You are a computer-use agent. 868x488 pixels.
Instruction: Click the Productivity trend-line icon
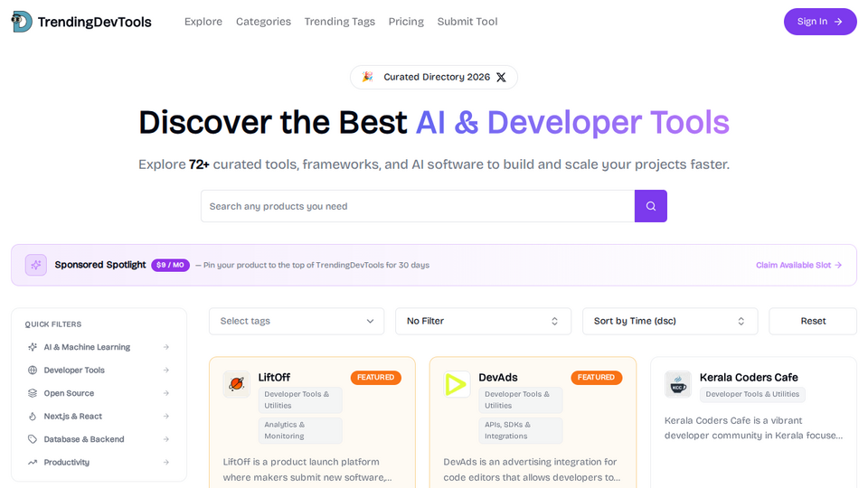point(33,462)
